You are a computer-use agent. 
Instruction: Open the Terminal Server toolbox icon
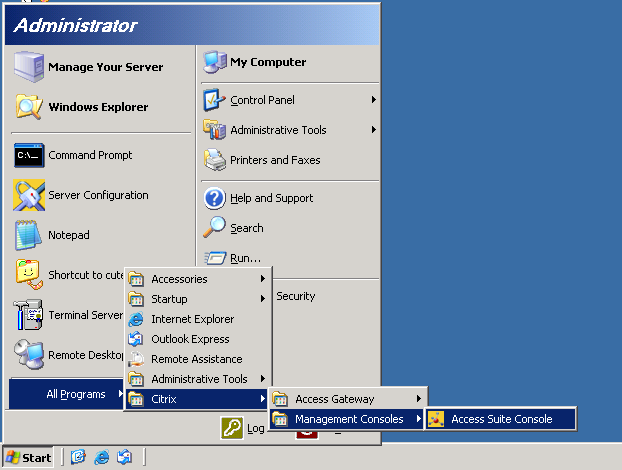click(28, 315)
